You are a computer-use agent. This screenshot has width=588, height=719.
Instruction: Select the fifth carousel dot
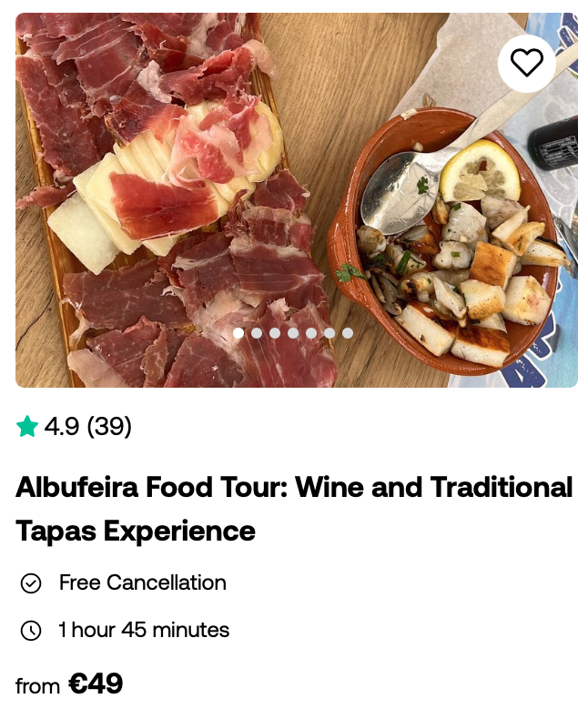pos(311,333)
